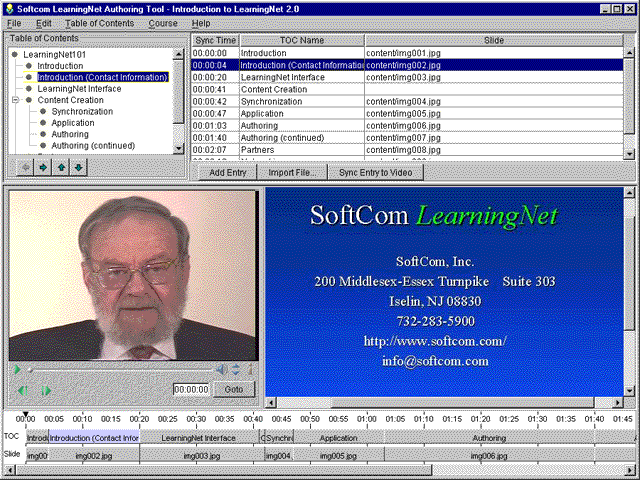
Task: Select Authoring (continued) row in sync table
Action: 407,138
